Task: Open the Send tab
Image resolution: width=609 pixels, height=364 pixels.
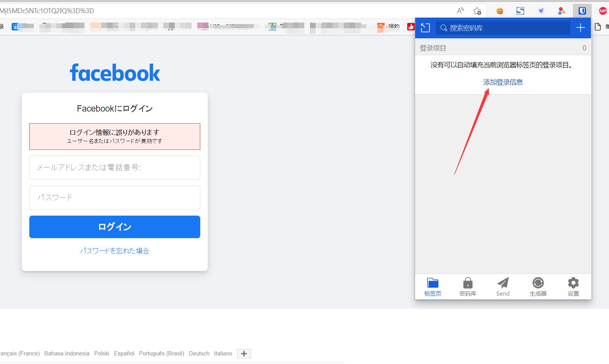Action: [x=503, y=287]
